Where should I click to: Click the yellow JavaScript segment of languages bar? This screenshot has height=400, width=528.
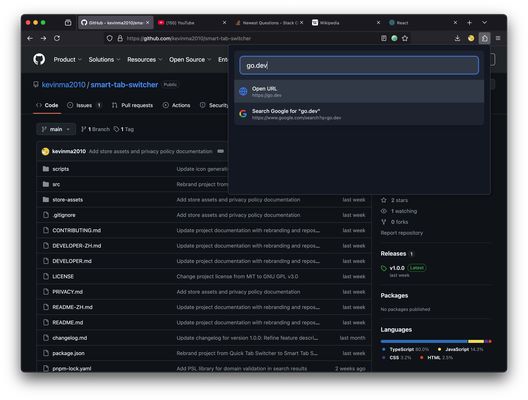click(x=476, y=341)
